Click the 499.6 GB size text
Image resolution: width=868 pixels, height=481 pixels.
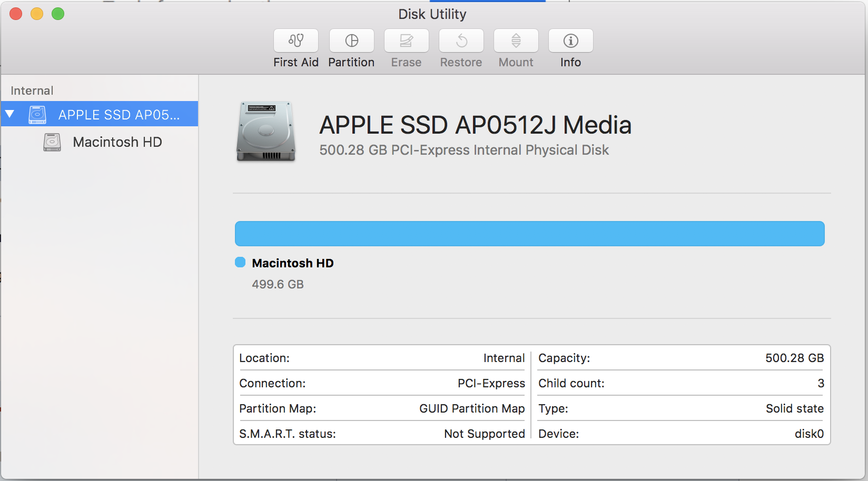pyautogui.click(x=278, y=284)
